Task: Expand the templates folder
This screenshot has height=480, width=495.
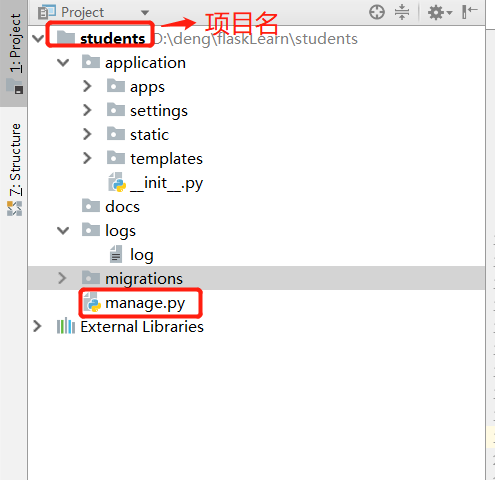Action: tap(87, 158)
